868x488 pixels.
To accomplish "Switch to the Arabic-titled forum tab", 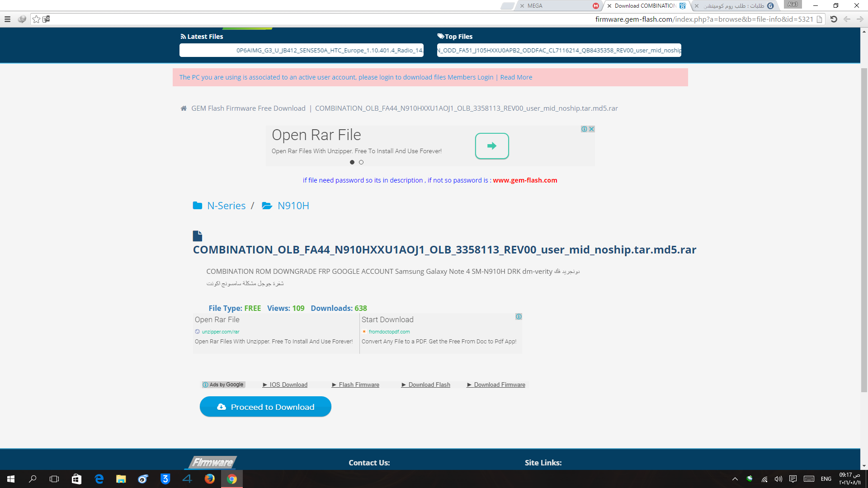I will point(735,6).
